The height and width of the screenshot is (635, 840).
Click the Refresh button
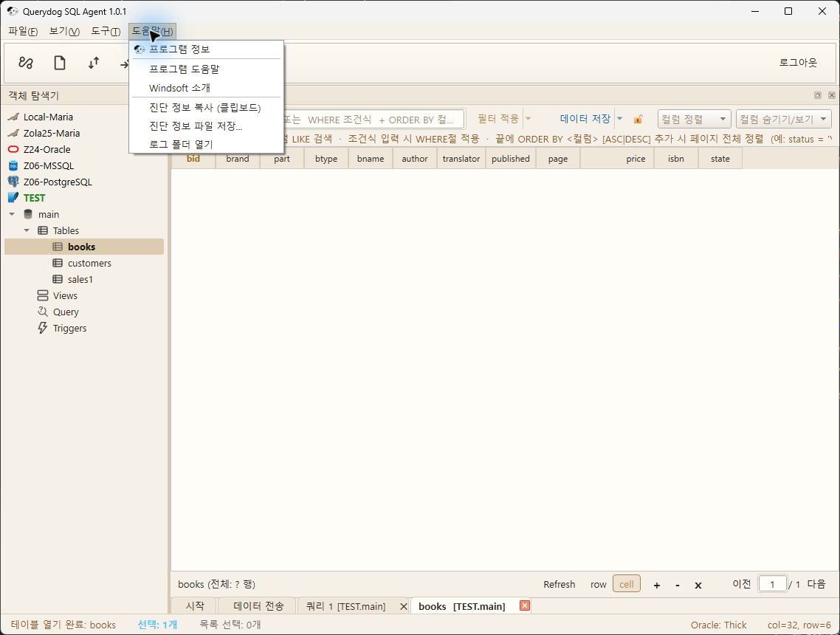[559, 585]
